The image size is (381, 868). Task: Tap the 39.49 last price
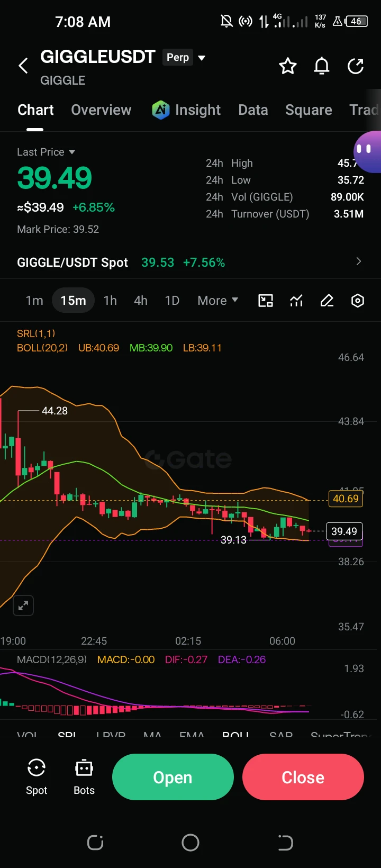click(x=55, y=178)
